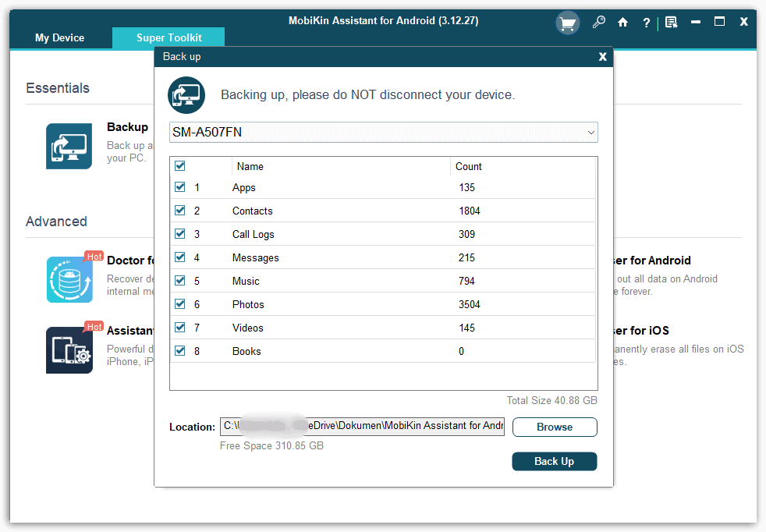Select the Messages row name

tap(256, 258)
